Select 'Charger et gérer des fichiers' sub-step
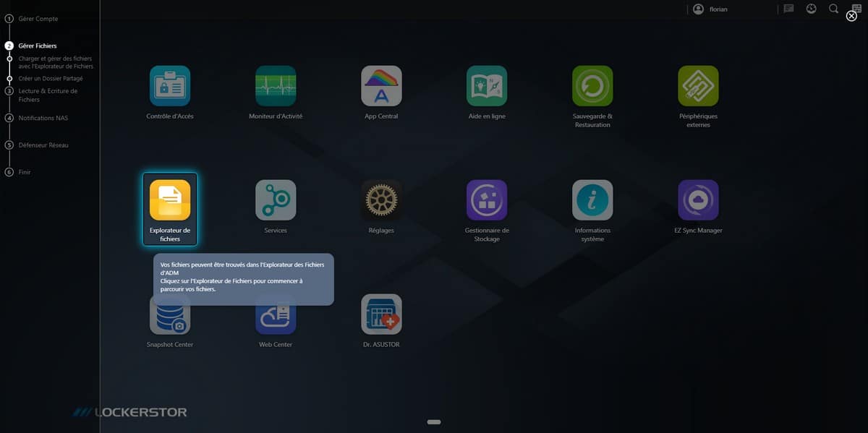Viewport: 868px width, 433px height. tap(56, 62)
